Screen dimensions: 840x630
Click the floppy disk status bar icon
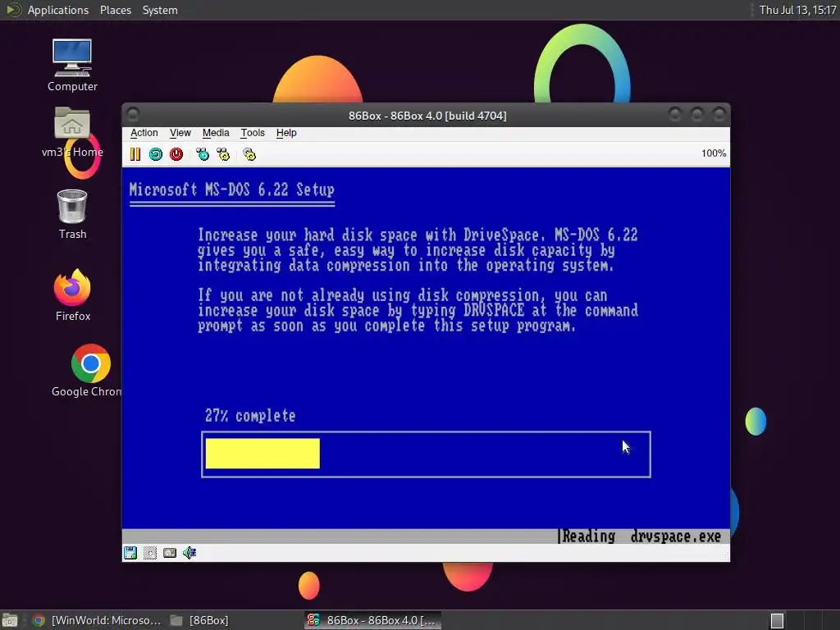(130, 553)
